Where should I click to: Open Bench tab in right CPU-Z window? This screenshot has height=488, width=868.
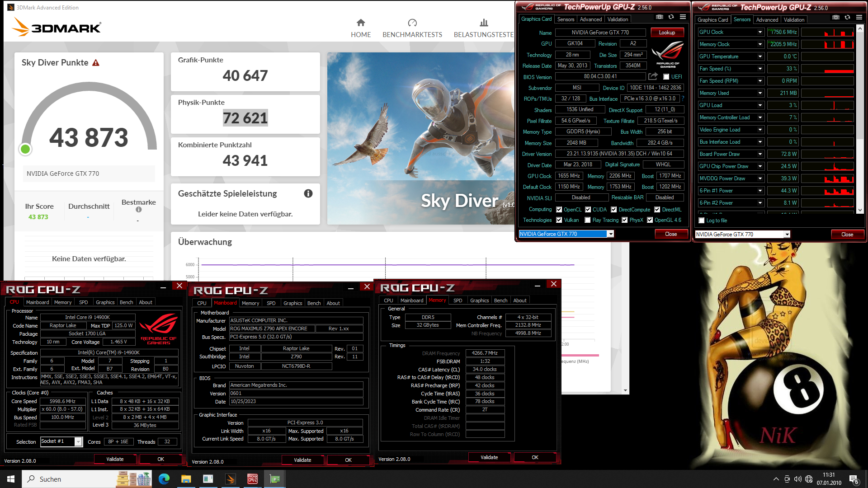[x=500, y=300]
